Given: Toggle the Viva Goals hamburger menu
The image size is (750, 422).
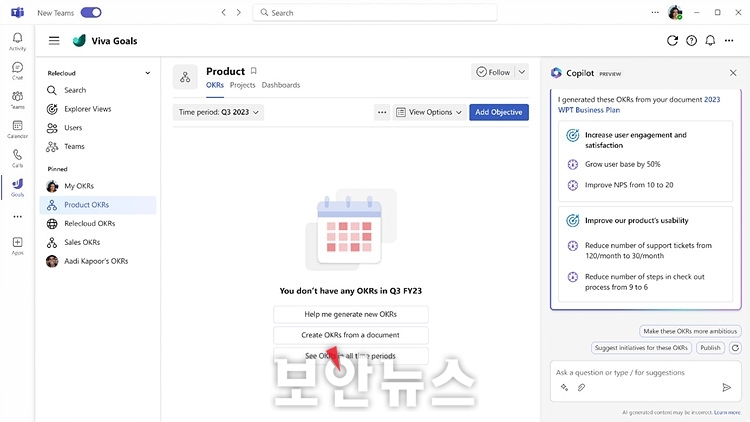Looking at the screenshot, I should point(54,41).
